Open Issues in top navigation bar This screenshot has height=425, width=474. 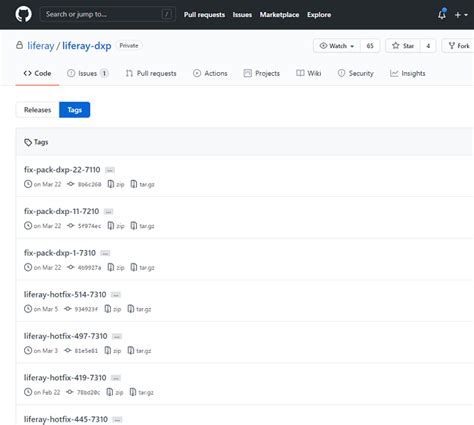pyautogui.click(x=242, y=15)
